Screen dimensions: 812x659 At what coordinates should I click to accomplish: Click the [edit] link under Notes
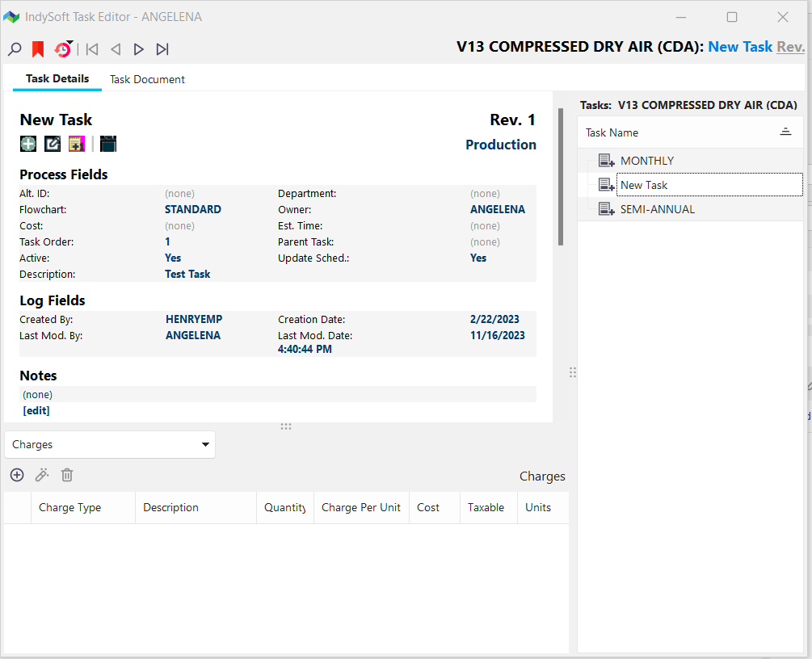click(36, 410)
